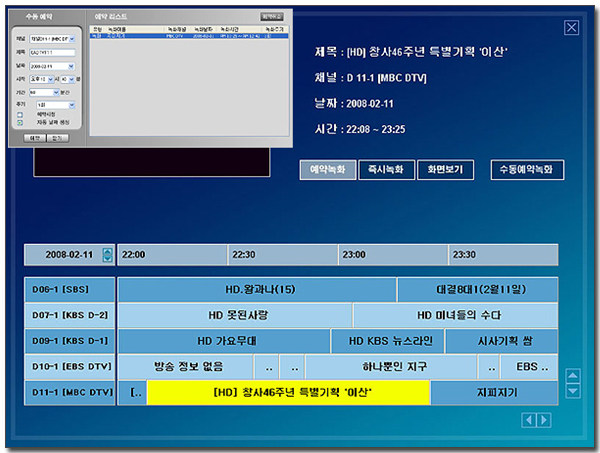Select program HD.왕과나(15)
This screenshot has width=600, height=453.
click(x=257, y=290)
